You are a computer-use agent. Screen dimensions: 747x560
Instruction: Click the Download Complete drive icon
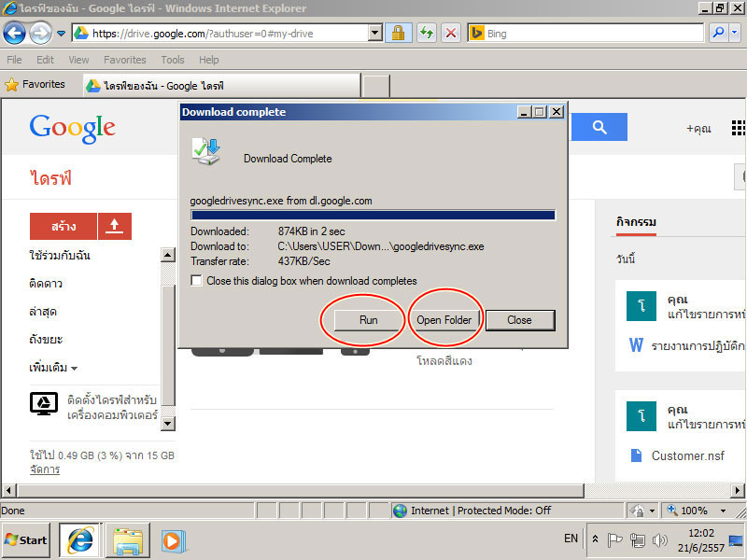[x=206, y=151]
